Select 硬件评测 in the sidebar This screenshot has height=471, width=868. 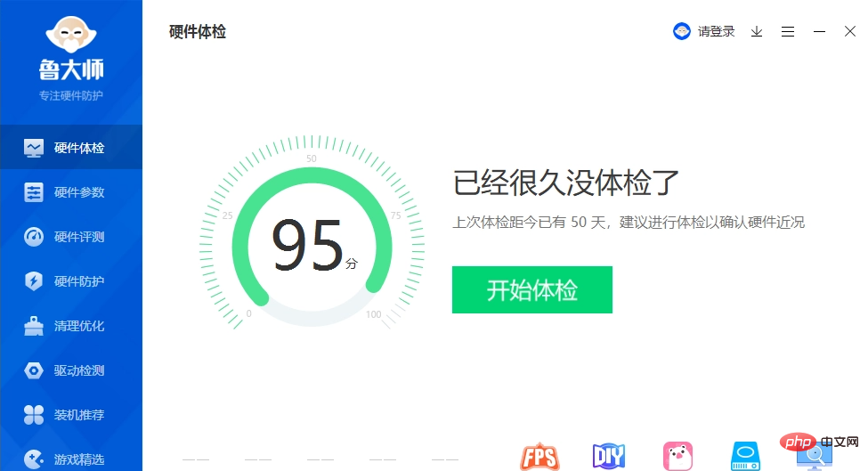71,237
